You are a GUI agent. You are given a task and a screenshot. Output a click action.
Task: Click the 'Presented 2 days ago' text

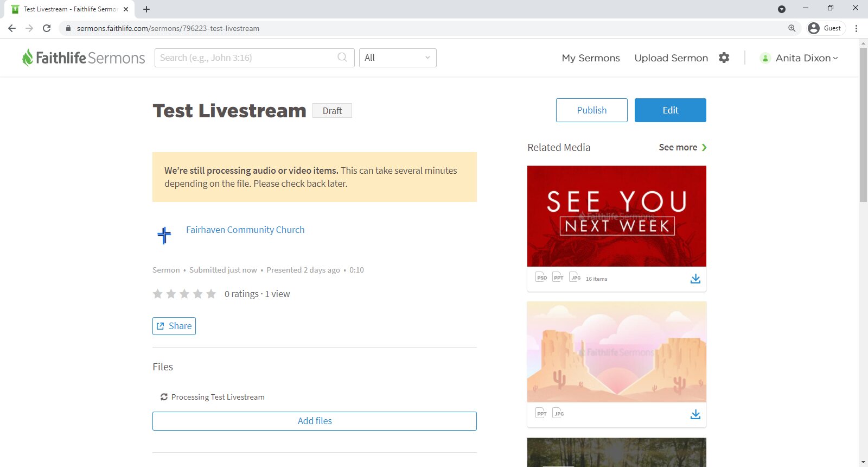click(x=303, y=270)
